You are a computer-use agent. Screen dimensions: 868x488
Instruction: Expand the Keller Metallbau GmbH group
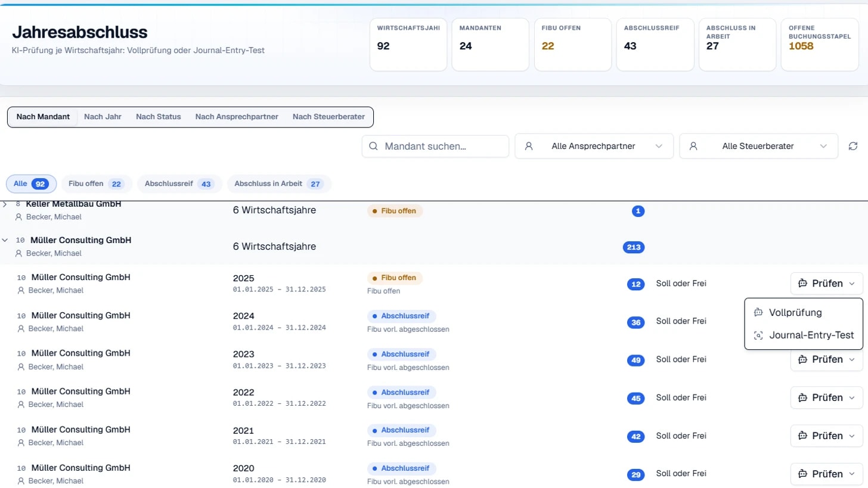pyautogui.click(x=5, y=204)
